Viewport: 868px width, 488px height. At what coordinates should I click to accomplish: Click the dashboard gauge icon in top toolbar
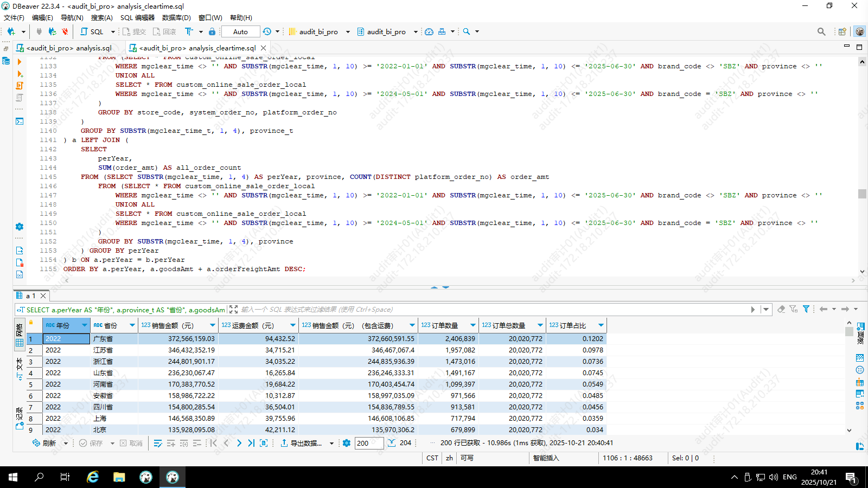click(x=429, y=31)
